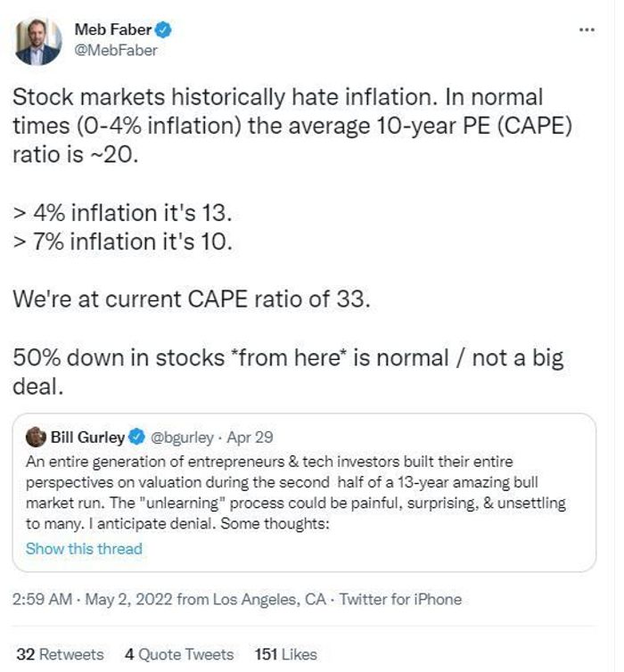
Task: Open the quoted tweet's Apr 29 date
Action: 250,437
